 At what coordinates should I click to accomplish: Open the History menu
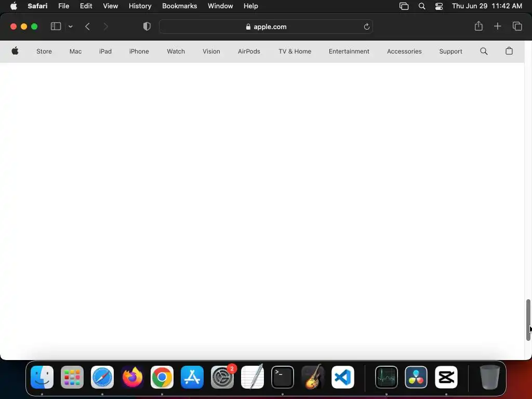140,6
